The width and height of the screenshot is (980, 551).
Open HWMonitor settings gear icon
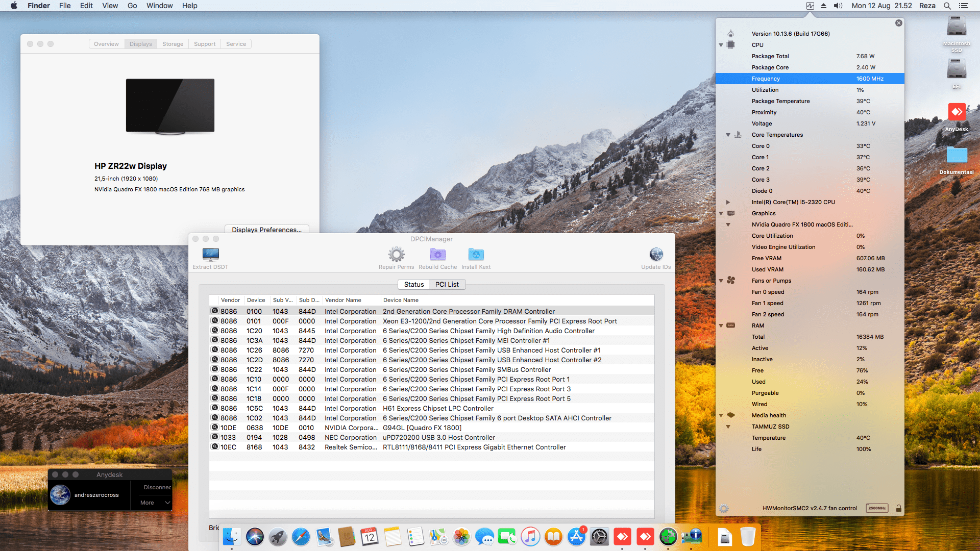(724, 508)
